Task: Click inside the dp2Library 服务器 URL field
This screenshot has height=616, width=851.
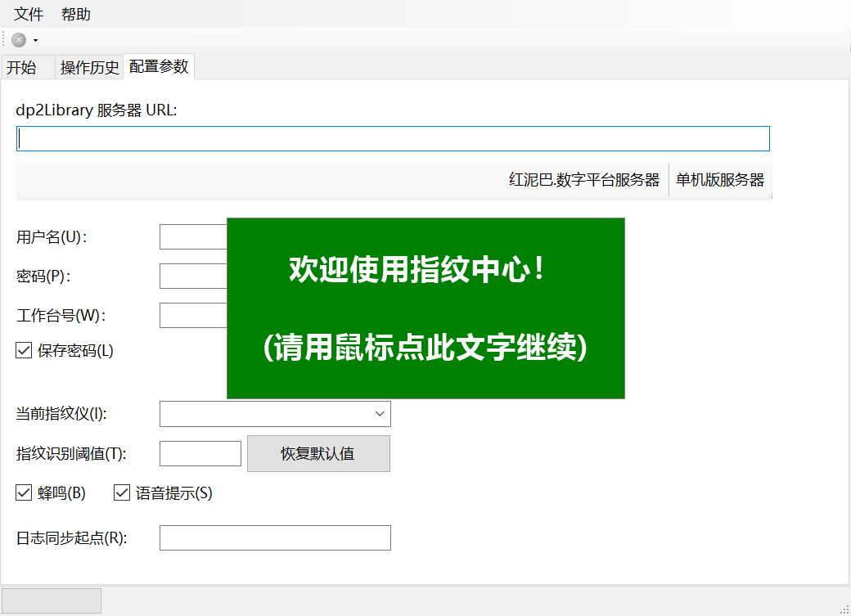Action: [x=393, y=138]
